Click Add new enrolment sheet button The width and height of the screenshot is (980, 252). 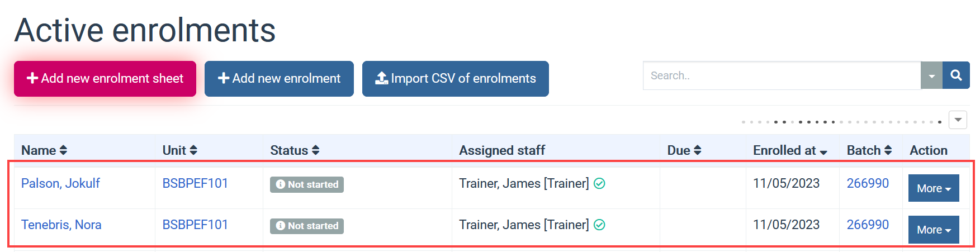click(105, 79)
